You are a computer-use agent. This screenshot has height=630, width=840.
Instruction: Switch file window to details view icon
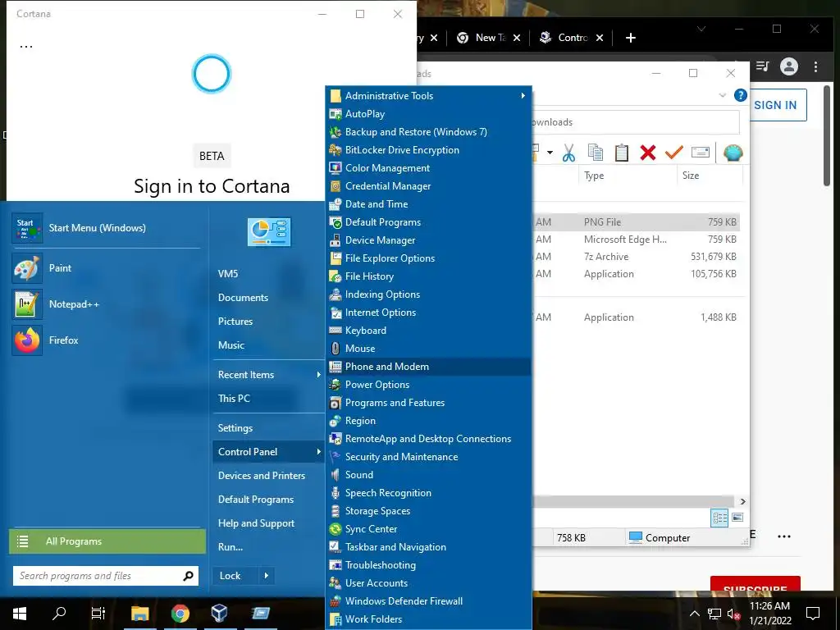pos(719,518)
